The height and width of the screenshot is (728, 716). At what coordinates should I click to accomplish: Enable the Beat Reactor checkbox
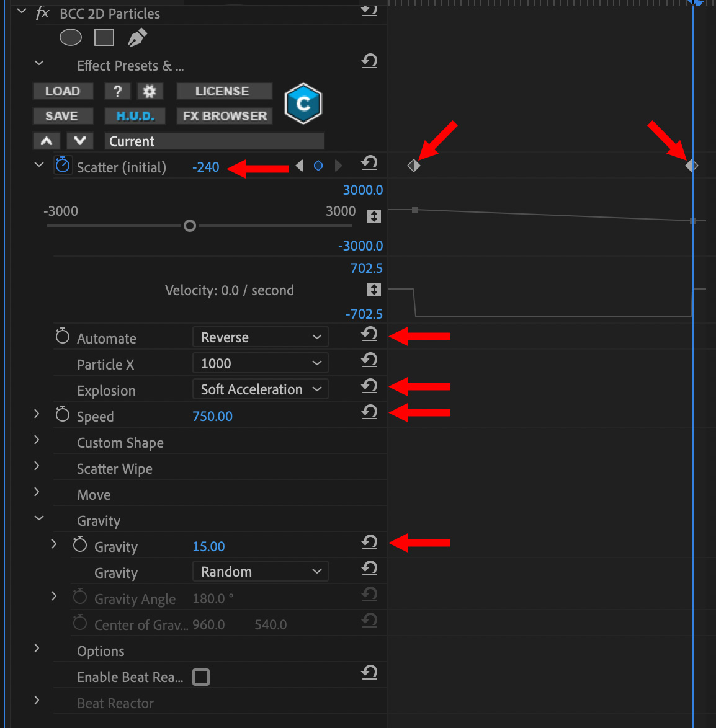pos(201,677)
